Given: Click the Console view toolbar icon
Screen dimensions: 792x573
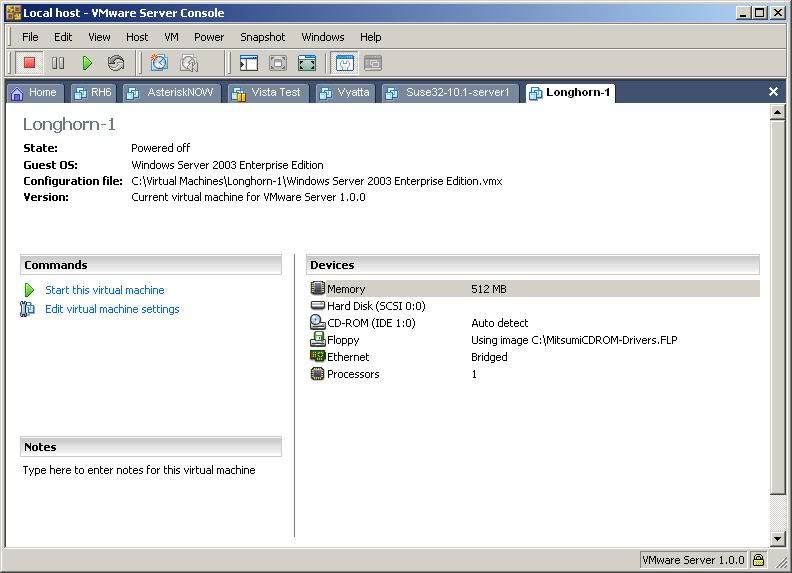Looking at the screenshot, I should [373, 63].
